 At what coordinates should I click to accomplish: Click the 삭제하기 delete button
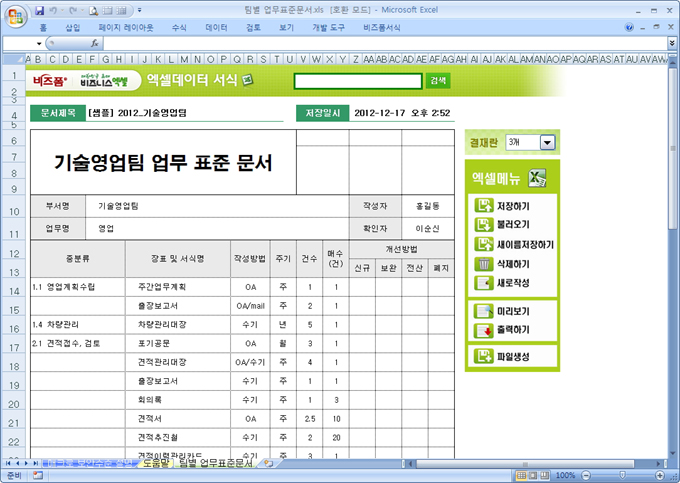pos(503,264)
